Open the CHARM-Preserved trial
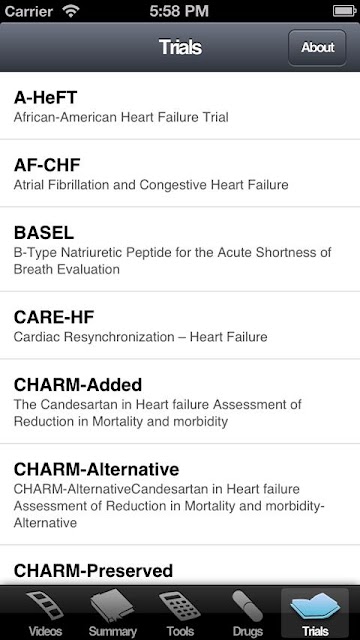The image size is (360, 640). 180,565
